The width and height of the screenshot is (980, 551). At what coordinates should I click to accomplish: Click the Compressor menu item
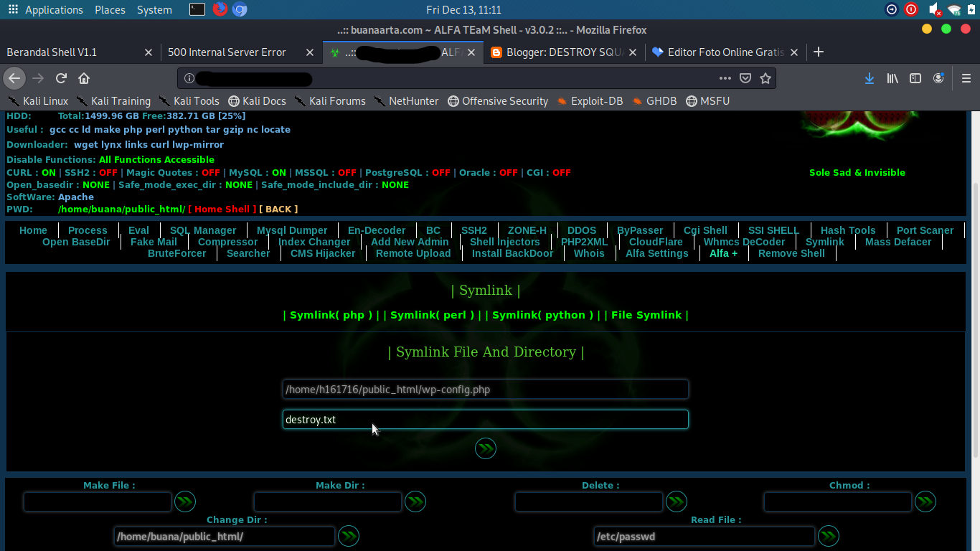tap(227, 242)
